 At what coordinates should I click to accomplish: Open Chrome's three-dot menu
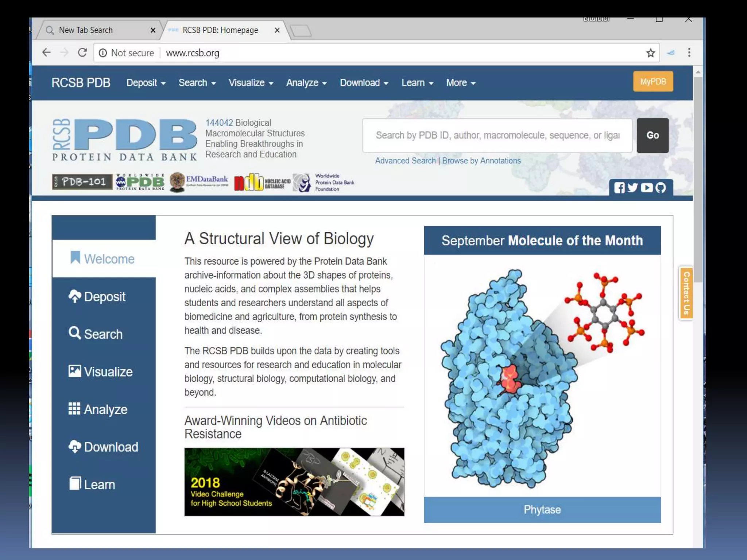pyautogui.click(x=689, y=53)
